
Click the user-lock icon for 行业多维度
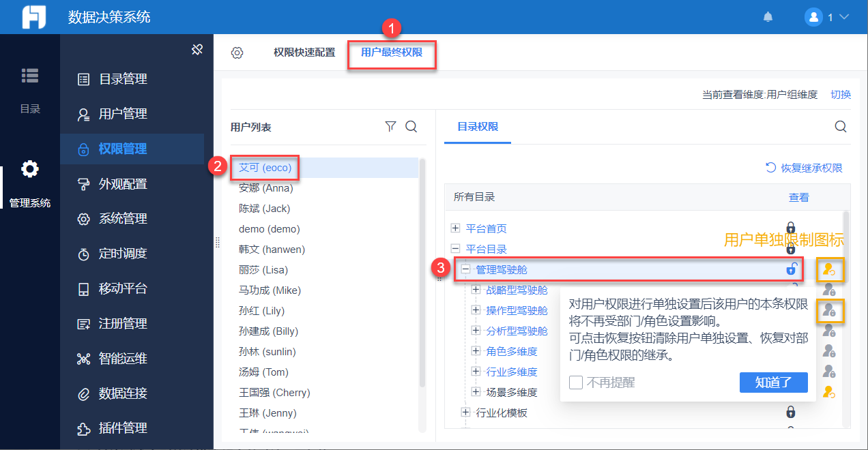(x=829, y=372)
